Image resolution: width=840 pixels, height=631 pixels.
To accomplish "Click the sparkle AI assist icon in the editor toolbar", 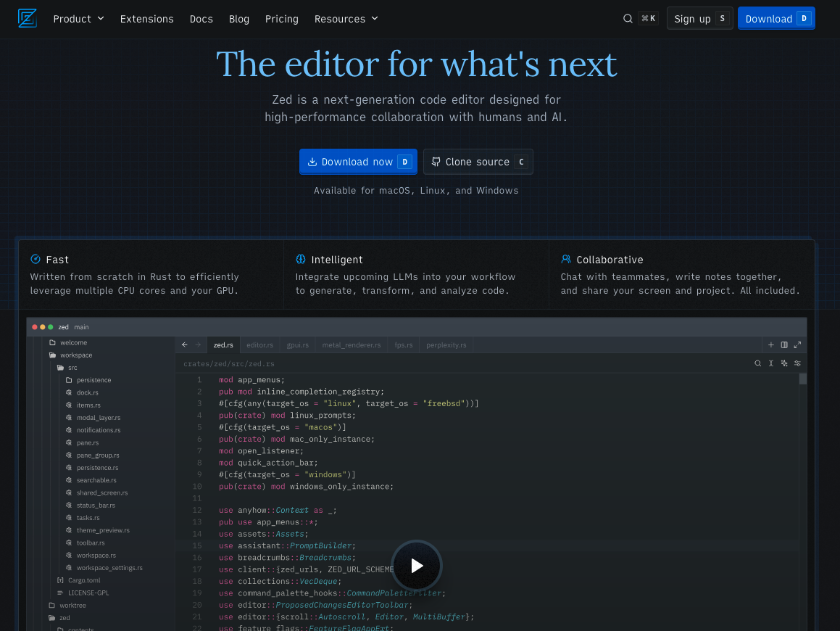I will (x=784, y=363).
